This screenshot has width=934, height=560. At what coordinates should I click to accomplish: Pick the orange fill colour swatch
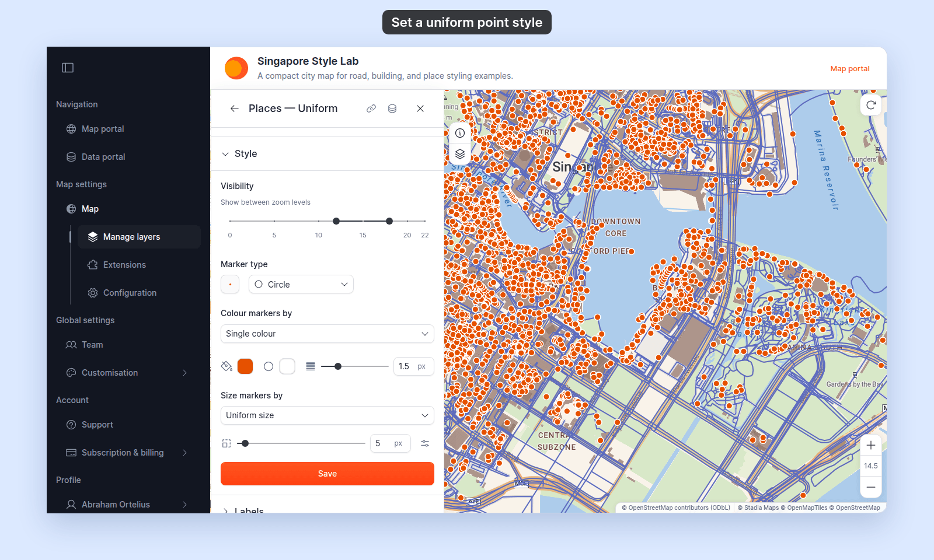(245, 366)
